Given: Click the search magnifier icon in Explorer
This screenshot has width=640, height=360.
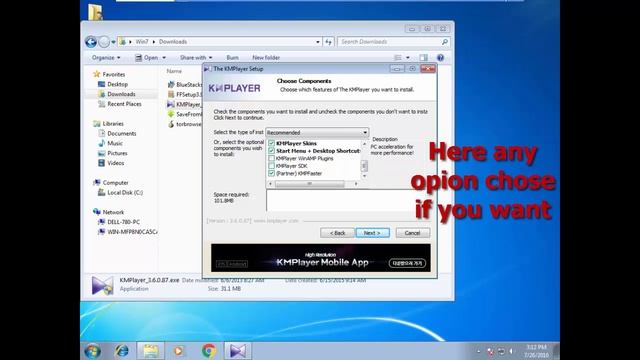Looking at the screenshot, I should point(444,42).
